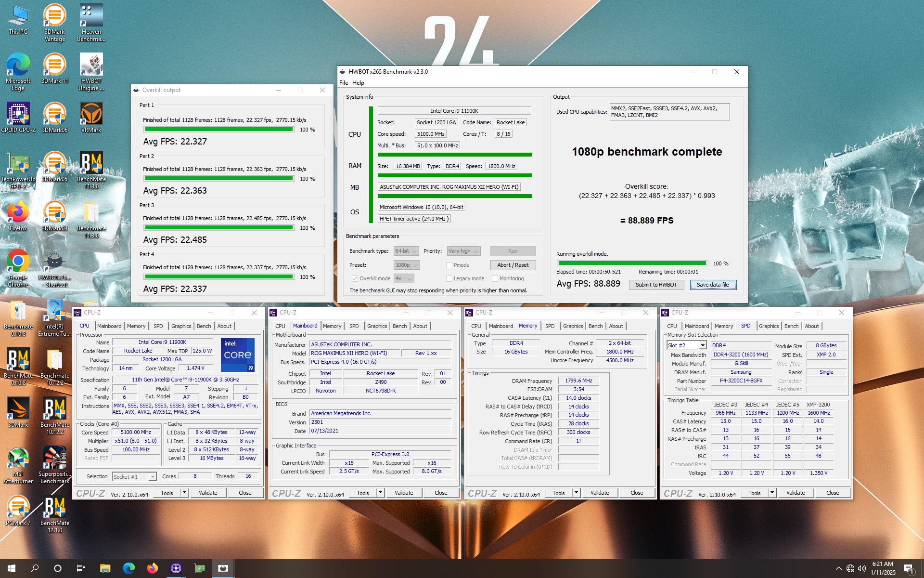Image resolution: width=924 pixels, height=578 pixels.
Task: Open Superposition Benchmark desktop icon
Action: click(55, 465)
